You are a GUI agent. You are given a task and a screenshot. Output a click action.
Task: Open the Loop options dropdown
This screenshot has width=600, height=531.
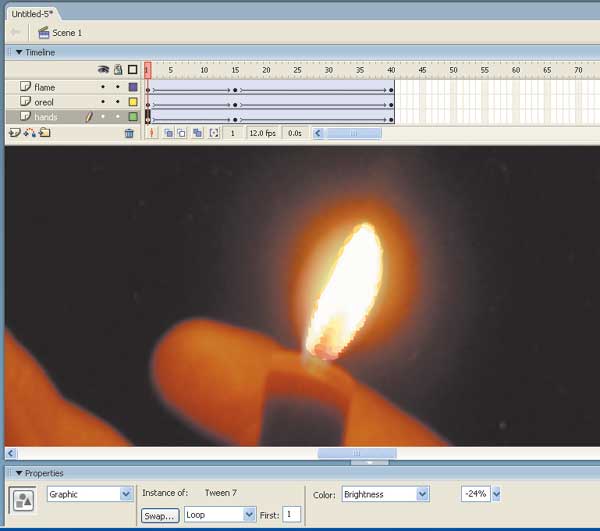point(249,514)
